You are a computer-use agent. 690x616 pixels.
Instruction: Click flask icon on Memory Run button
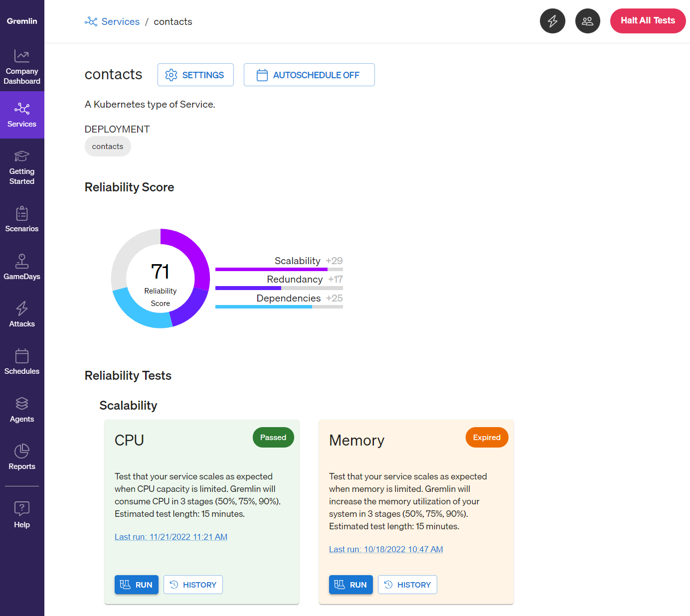340,585
